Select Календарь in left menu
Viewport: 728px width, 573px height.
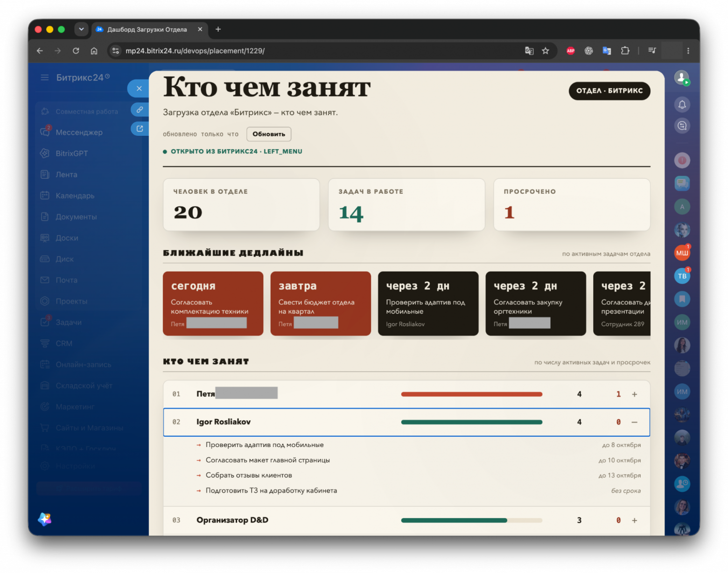click(75, 196)
